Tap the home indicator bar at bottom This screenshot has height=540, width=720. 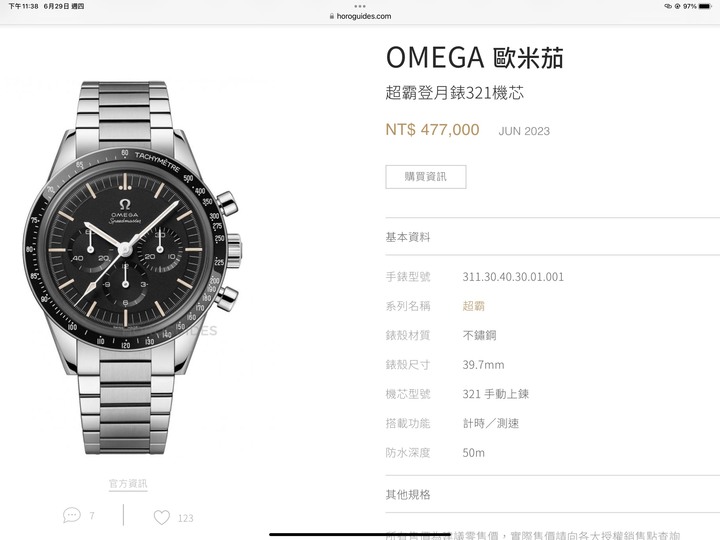360,534
